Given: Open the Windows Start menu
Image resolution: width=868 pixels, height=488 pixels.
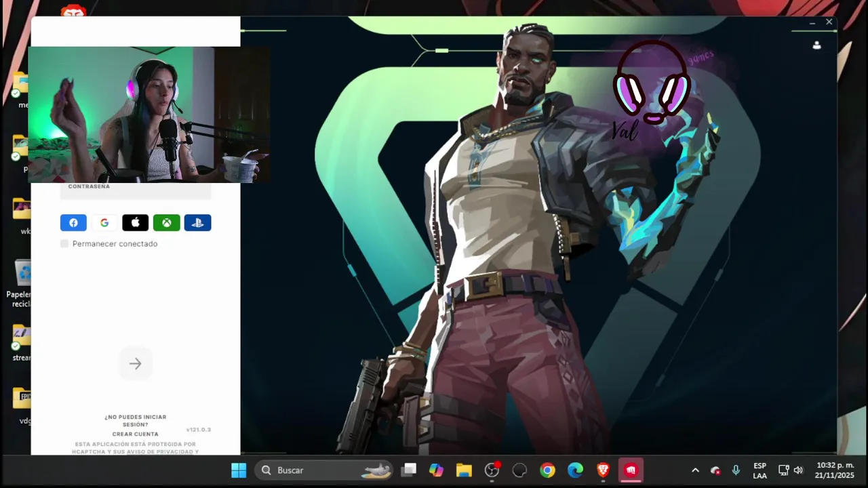Looking at the screenshot, I should tap(239, 470).
